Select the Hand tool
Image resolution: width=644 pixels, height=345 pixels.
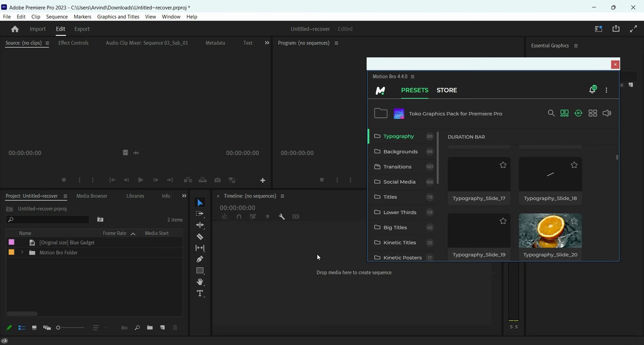(x=200, y=282)
